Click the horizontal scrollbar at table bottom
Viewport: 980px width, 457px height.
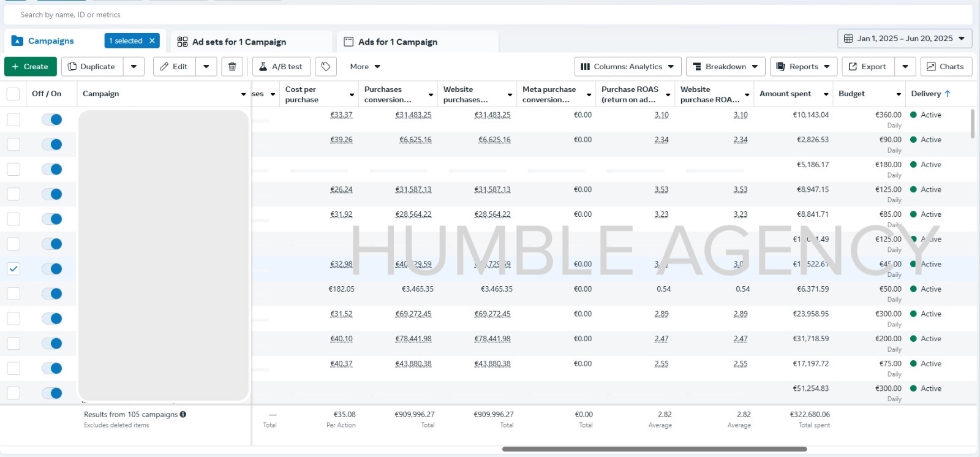(x=654, y=449)
